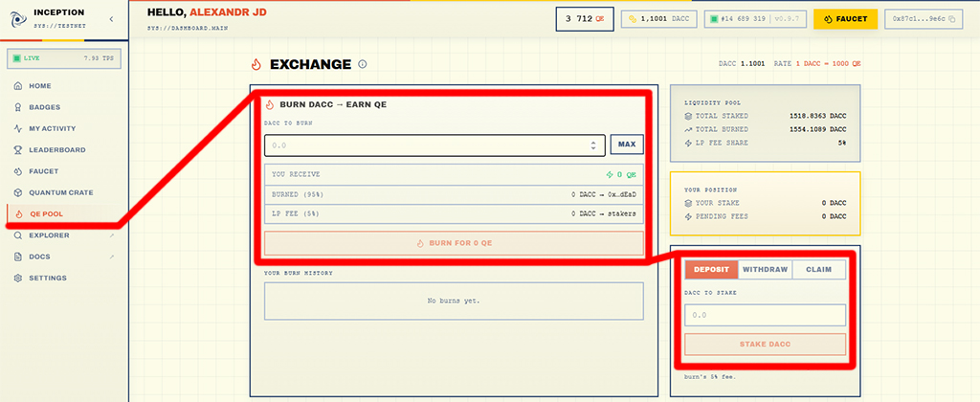This screenshot has height=402, width=980.
Task: Click the MAX button
Action: pyautogui.click(x=627, y=145)
